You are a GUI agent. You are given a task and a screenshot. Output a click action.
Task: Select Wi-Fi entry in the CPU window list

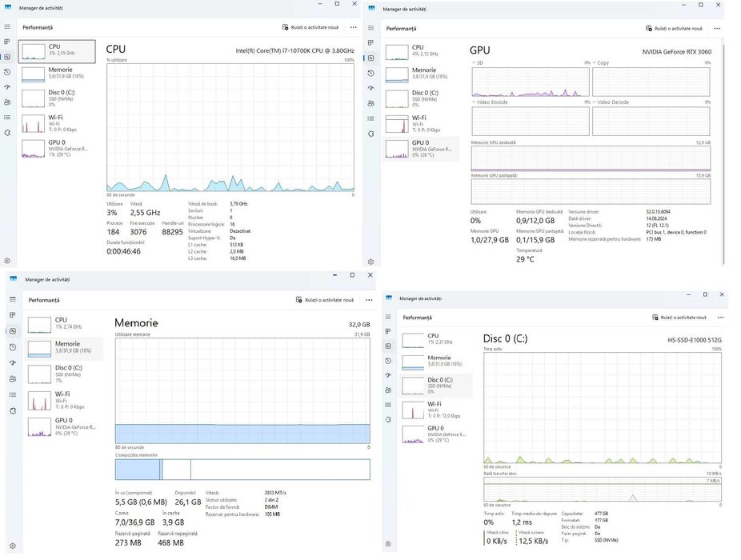pyautogui.click(x=57, y=123)
